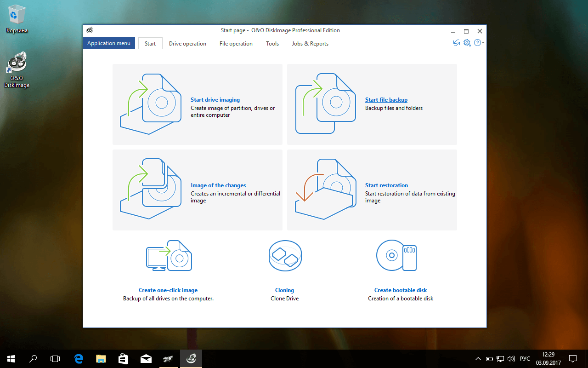The height and width of the screenshot is (368, 588).
Task: Open the Mail app on the taskbar
Action: [146, 358]
